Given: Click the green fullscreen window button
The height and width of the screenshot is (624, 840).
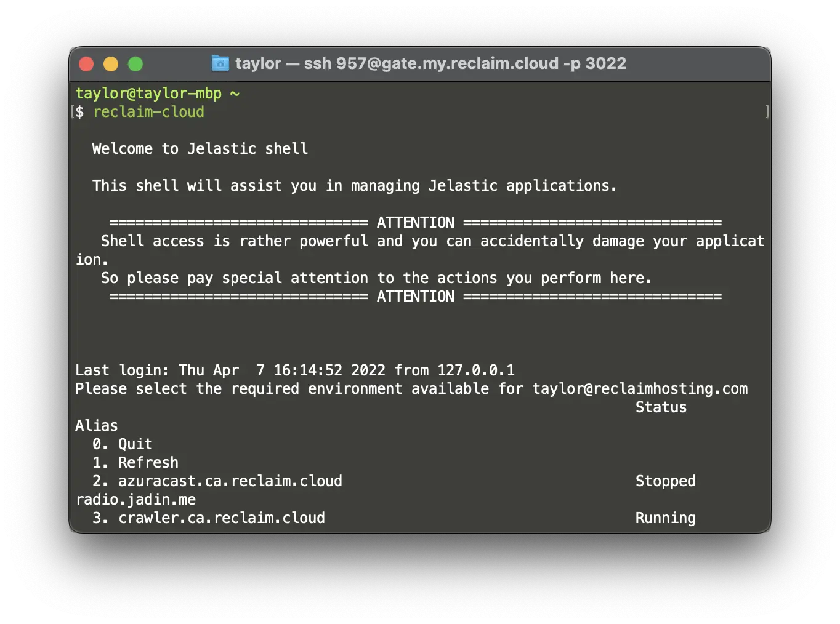Looking at the screenshot, I should (135, 64).
